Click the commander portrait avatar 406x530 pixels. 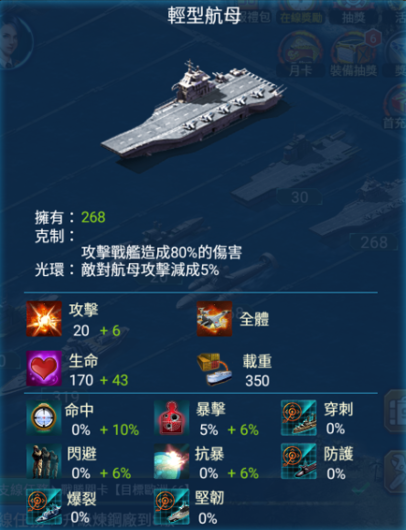(14, 42)
